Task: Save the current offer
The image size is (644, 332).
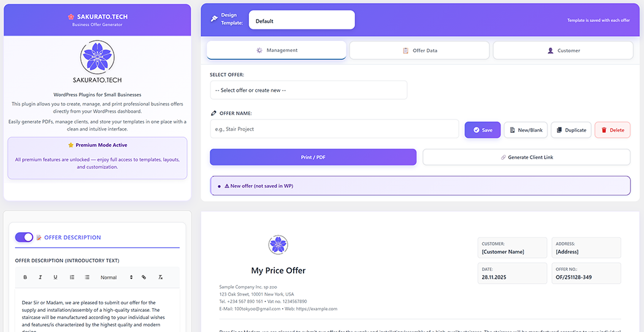Action: click(x=482, y=130)
